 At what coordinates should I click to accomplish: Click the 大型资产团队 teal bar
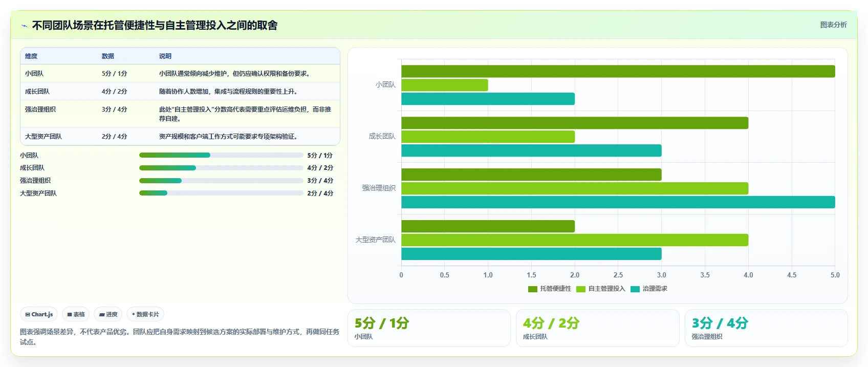click(531, 254)
